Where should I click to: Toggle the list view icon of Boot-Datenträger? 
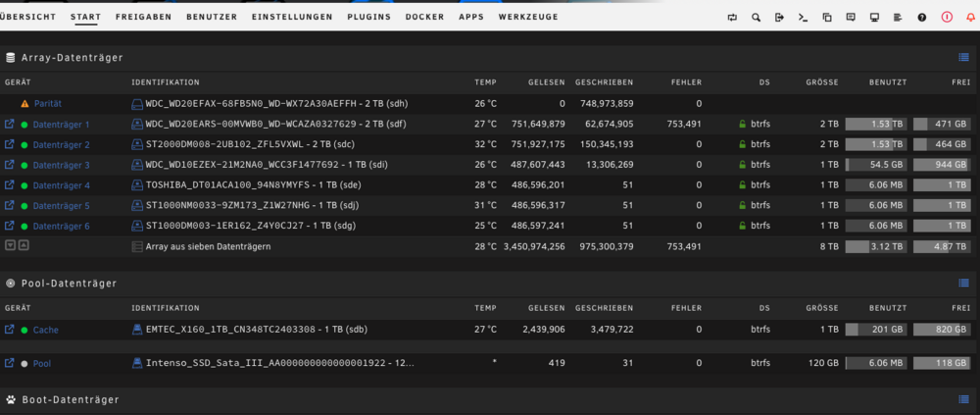(963, 399)
